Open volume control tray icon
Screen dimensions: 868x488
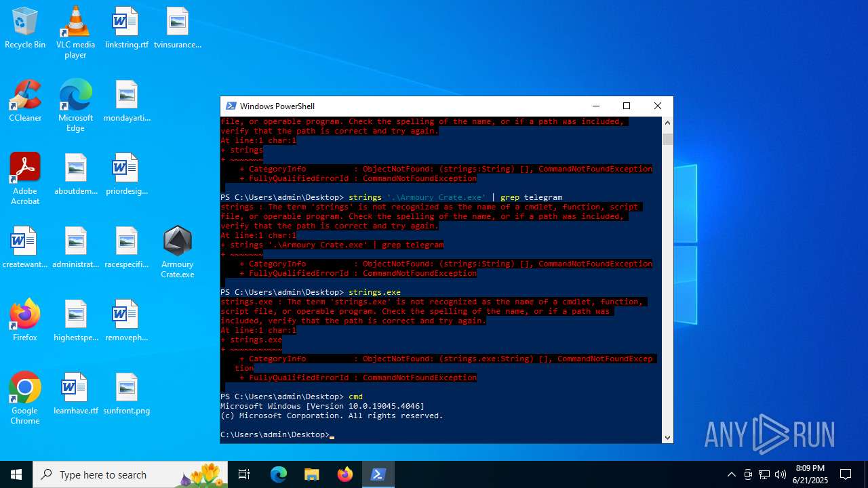(x=781, y=474)
